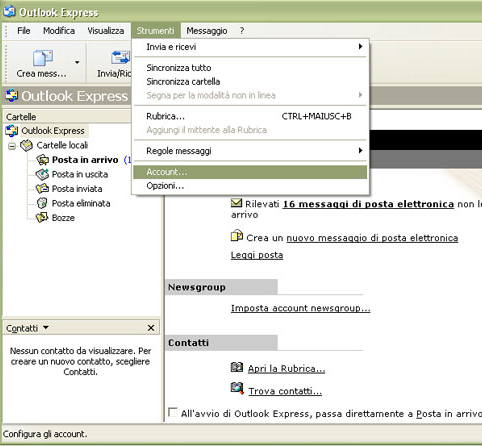Screen dimensions: 482x446
Task: Select Posta inviata folder label
Action: pyautogui.click(x=77, y=189)
